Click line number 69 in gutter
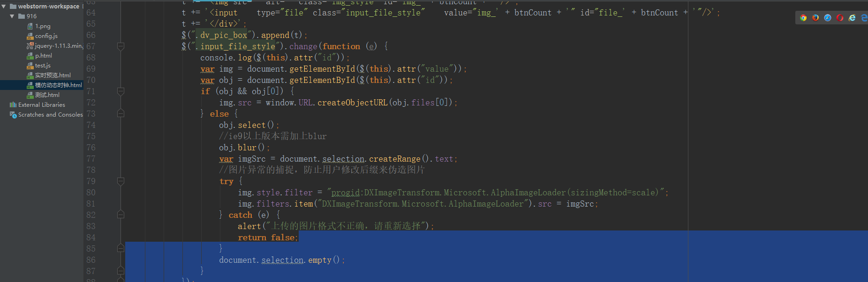The image size is (868, 282). coord(91,69)
